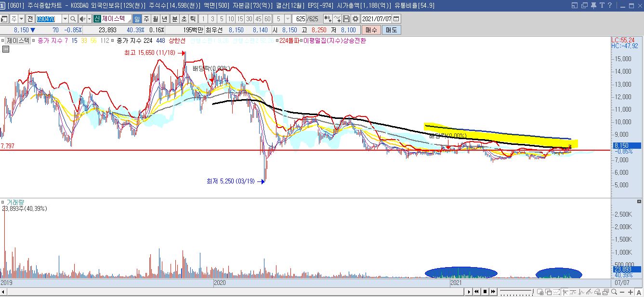Click the chart compare arrows icon in top toolbar
The image size is (644, 297).
(x=328, y=19)
